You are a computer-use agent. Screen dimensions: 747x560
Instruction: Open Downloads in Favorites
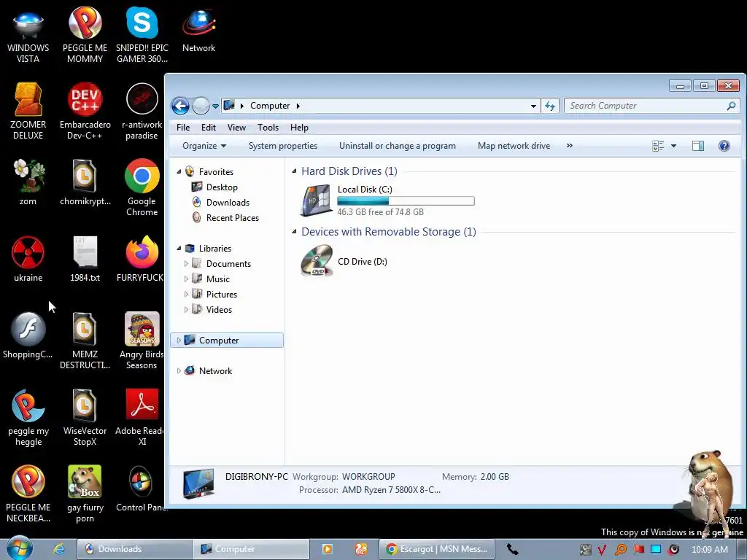(x=220, y=203)
